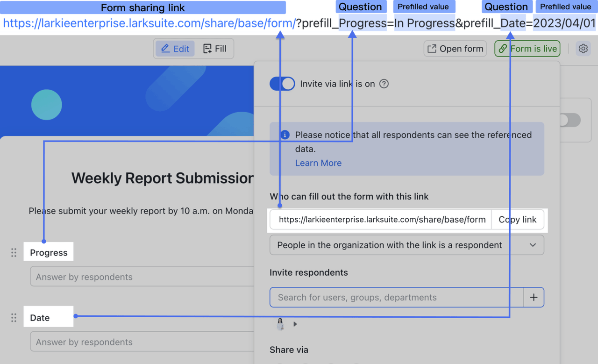Expand the arrow next to respondent avatar

(x=295, y=324)
